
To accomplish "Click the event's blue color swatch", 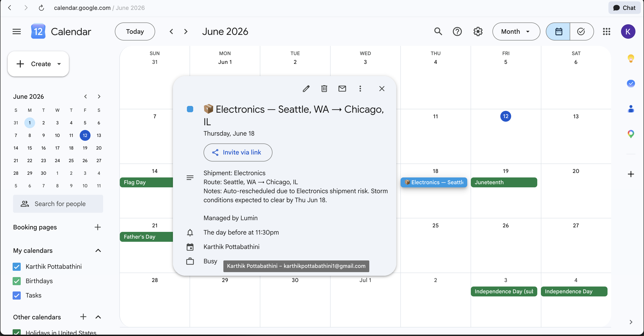I will point(190,109).
